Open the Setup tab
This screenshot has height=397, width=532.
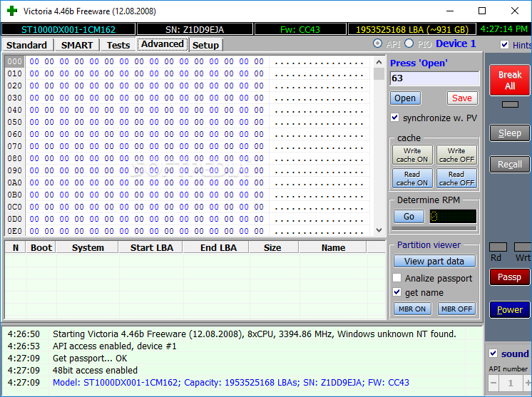point(205,45)
